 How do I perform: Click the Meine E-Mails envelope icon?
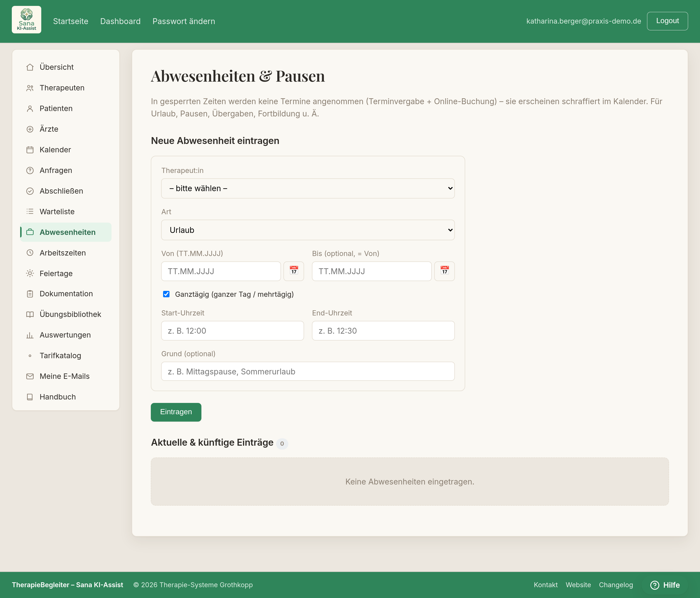tap(30, 376)
